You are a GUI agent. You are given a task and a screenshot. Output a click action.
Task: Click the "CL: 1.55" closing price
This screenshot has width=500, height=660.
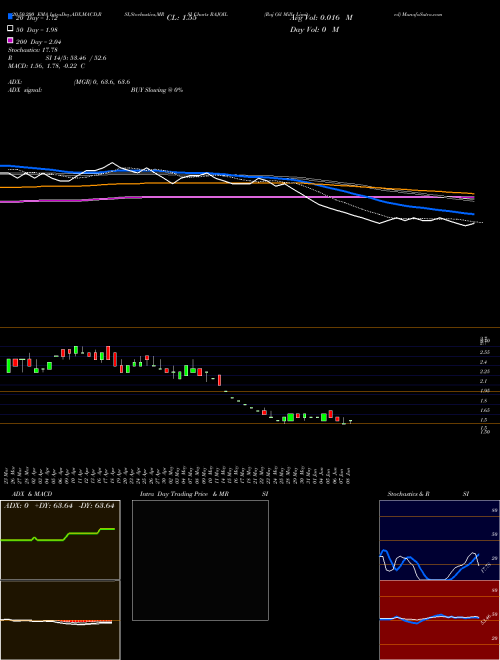click(x=181, y=18)
